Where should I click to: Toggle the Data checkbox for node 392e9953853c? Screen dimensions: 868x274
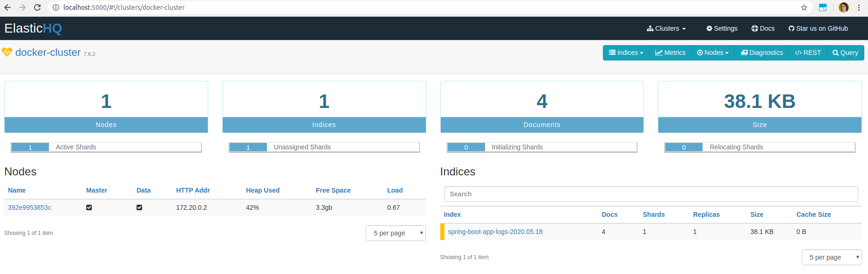click(x=139, y=207)
